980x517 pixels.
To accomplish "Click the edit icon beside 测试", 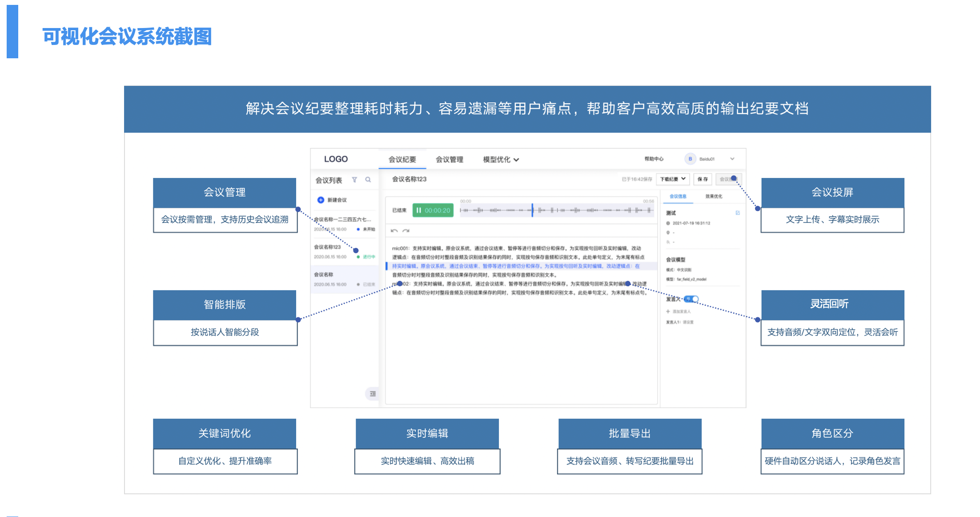I will pos(738,213).
